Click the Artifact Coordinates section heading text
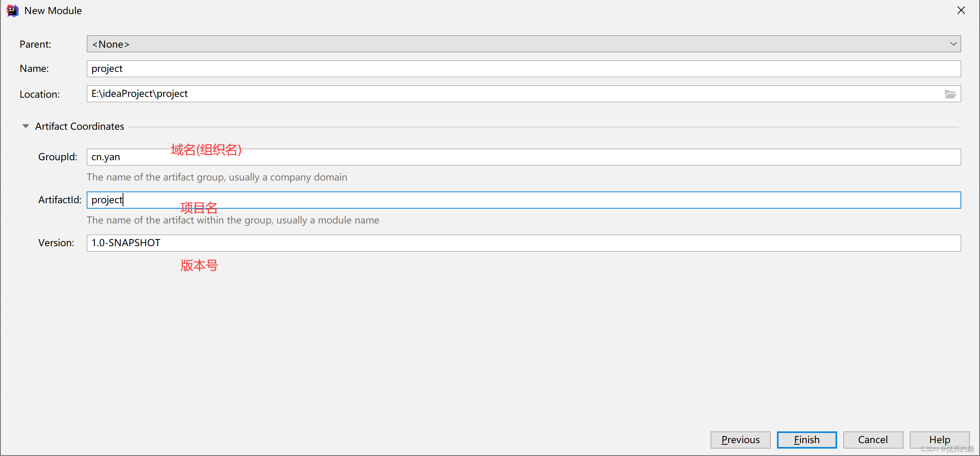This screenshot has width=980, height=456. pyautogui.click(x=80, y=126)
